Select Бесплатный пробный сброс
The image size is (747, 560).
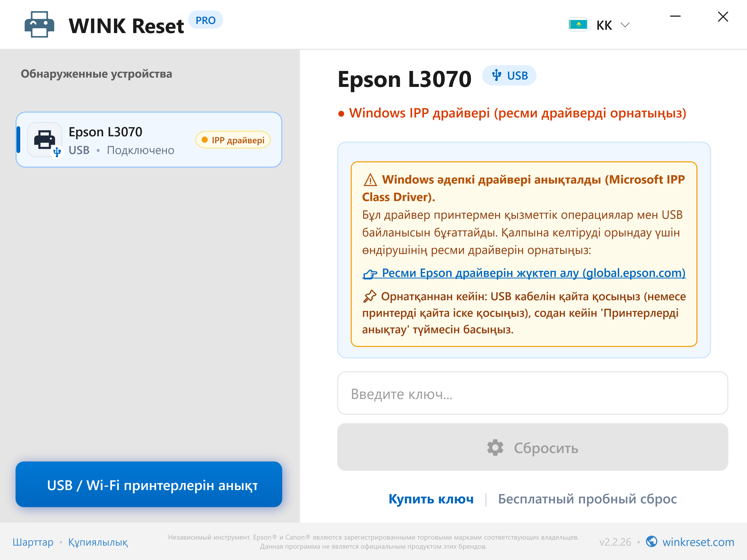(587, 499)
